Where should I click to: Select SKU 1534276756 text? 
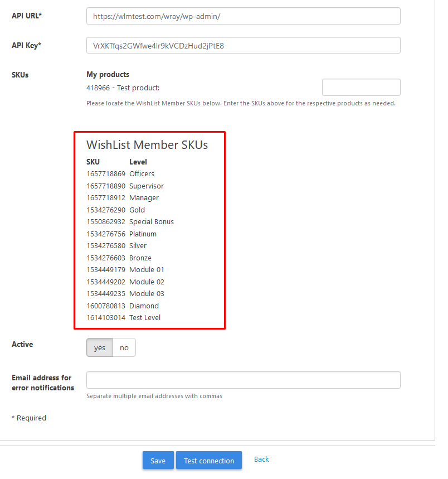tap(106, 234)
